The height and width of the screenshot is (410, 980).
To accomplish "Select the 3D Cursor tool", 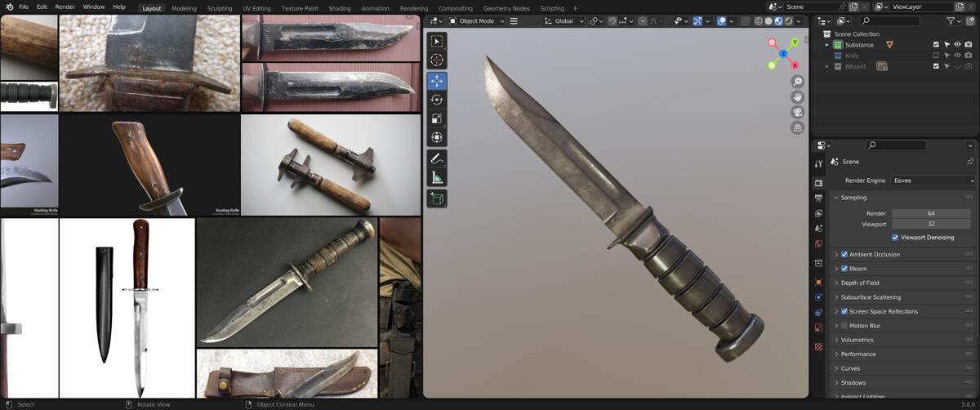I will pos(437,60).
